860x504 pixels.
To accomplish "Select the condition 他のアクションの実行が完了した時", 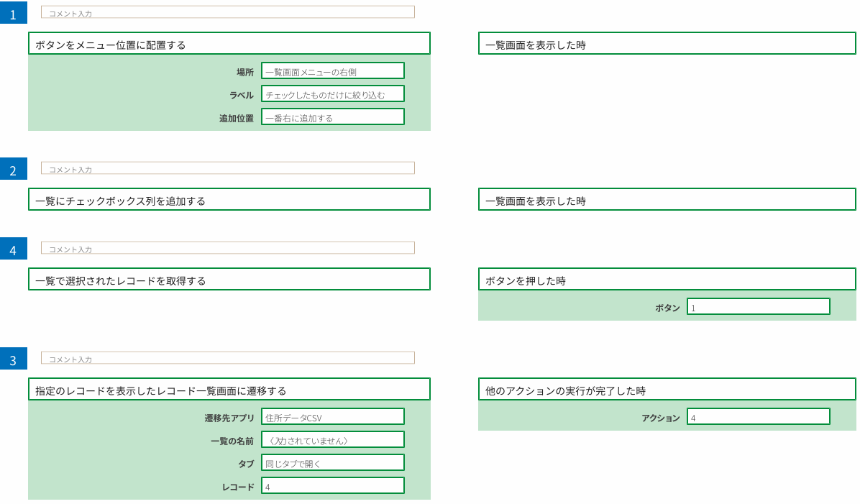I will [x=667, y=389].
